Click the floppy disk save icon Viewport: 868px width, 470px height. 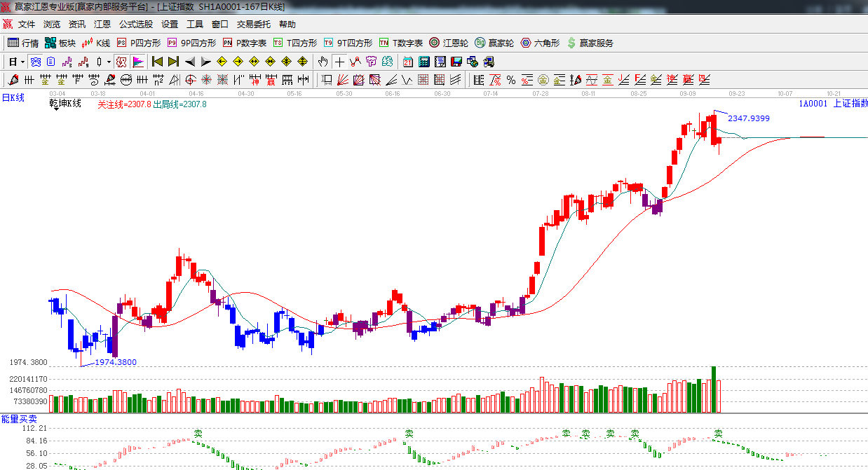[456, 62]
